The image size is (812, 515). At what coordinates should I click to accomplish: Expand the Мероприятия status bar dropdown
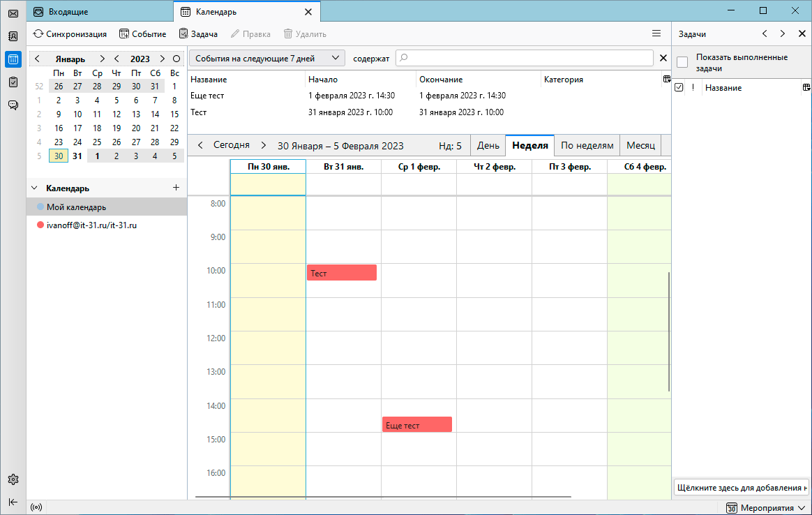click(x=766, y=508)
